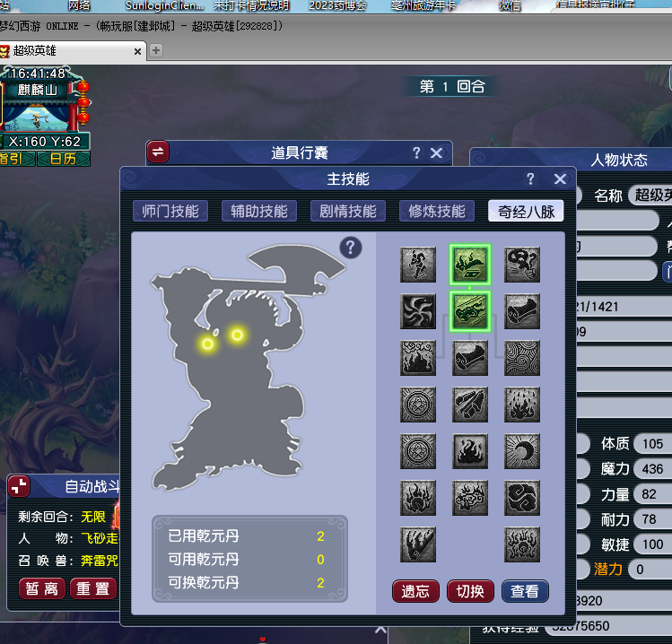Open help in the 道具行囊 title bar
The height and width of the screenshot is (644, 672).
click(x=416, y=152)
